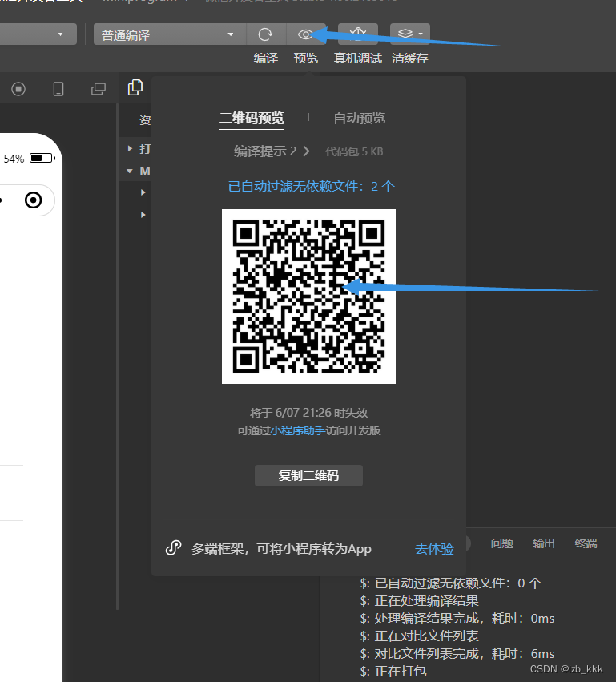Expand the second child folder under M
Screen dimensions: 616x682
pyautogui.click(x=143, y=215)
